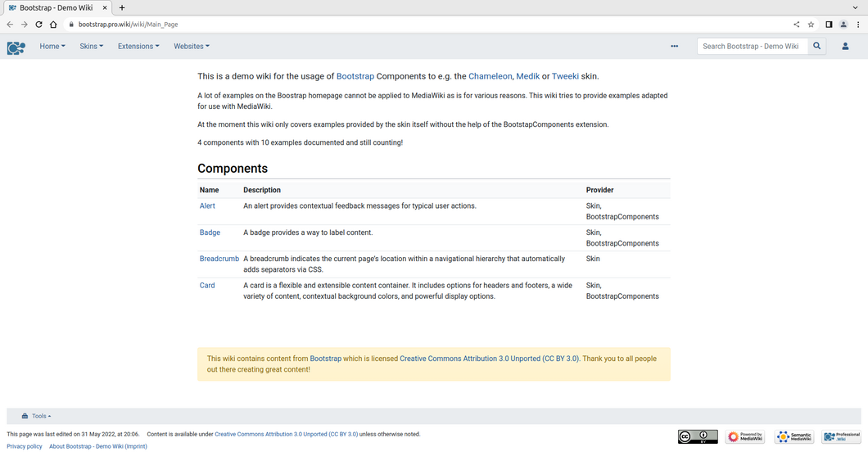Open footer Creative Commons Attribution link

(287, 435)
